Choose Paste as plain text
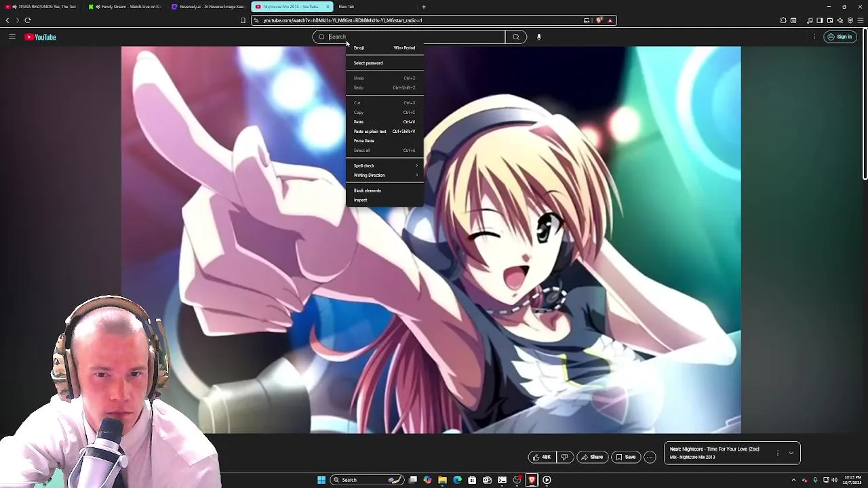The width and height of the screenshot is (868, 488). click(x=384, y=131)
